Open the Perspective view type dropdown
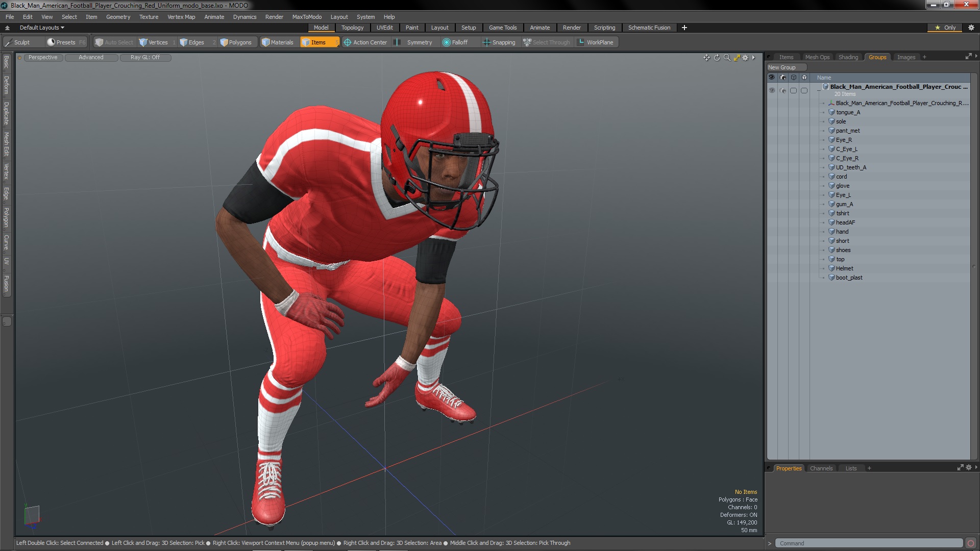980x551 pixels. (x=43, y=58)
